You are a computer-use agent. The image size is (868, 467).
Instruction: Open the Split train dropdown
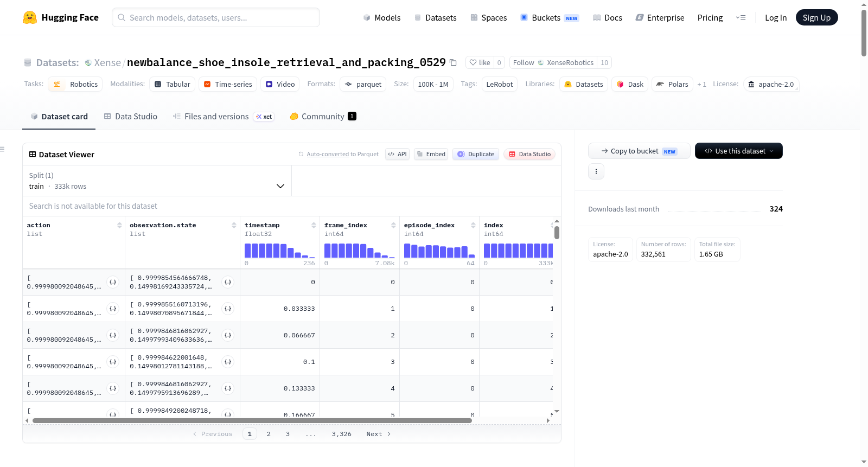point(157,181)
